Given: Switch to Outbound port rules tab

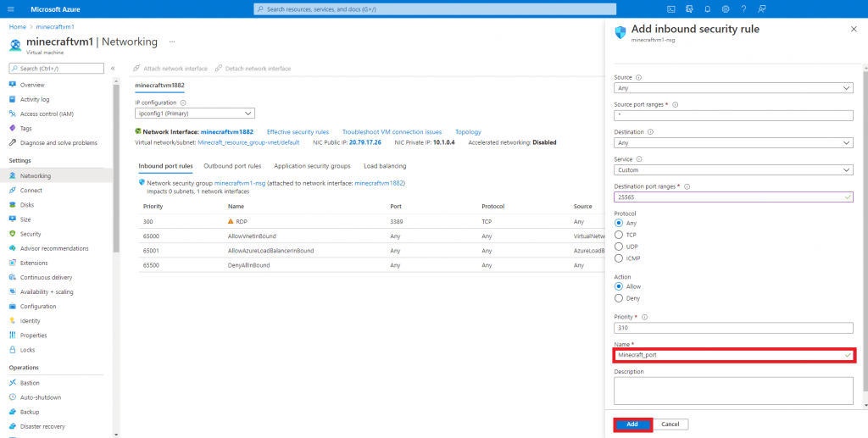Looking at the screenshot, I should pyautogui.click(x=232, y=166).
